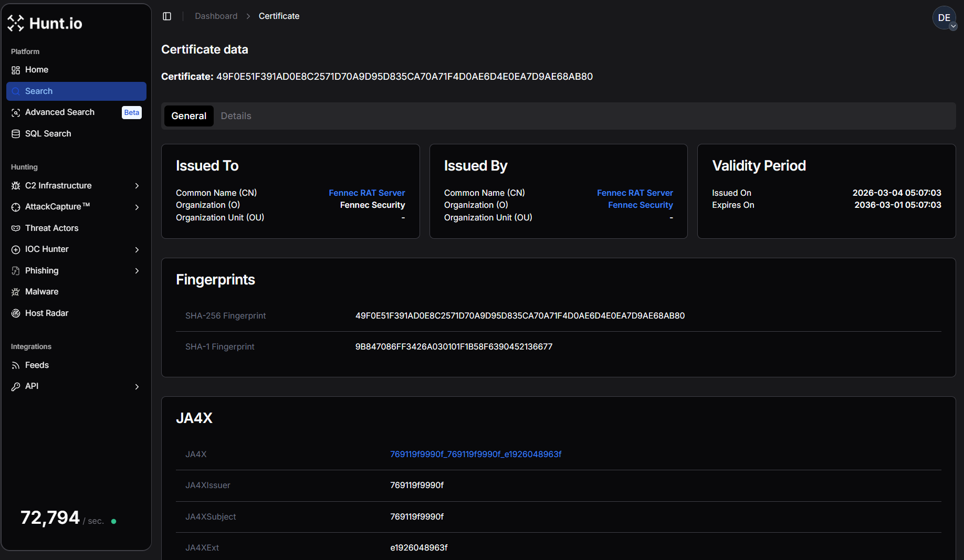The width and height of the screenshot is (964, 560).
Task: Click the Threat Actors mask icon
Action: 16,228
